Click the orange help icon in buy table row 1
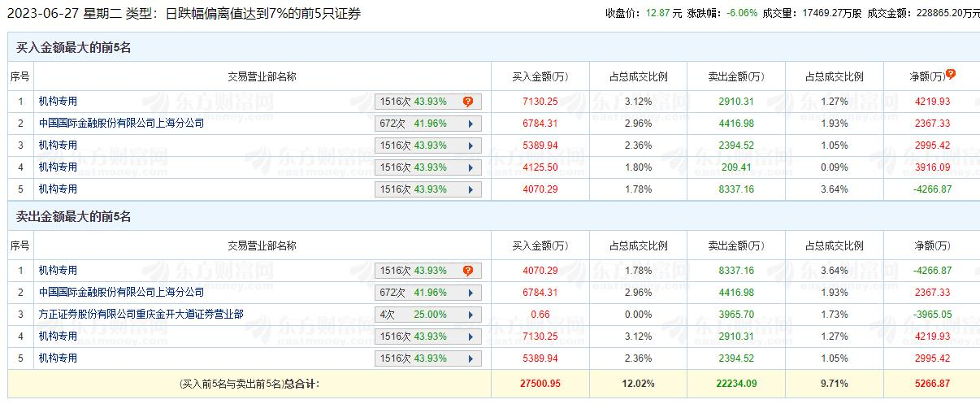This screenshot has height=404, width=980. click(468, 102)
